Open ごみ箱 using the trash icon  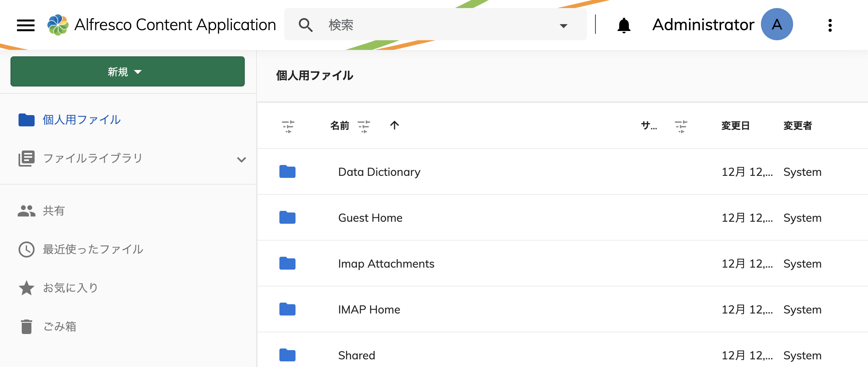[x=26, y=327]
